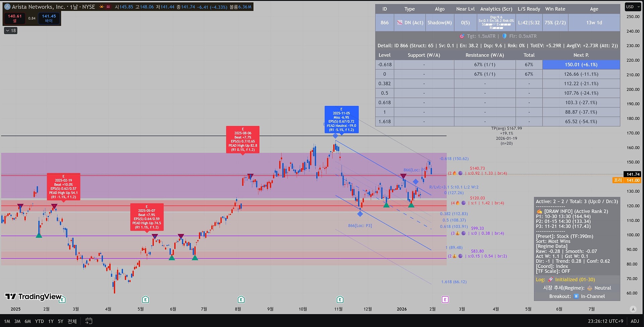644x327 pixels.
Task: Click the orange 프리 141.00 pre-market label
Action: tap(627, 180)
